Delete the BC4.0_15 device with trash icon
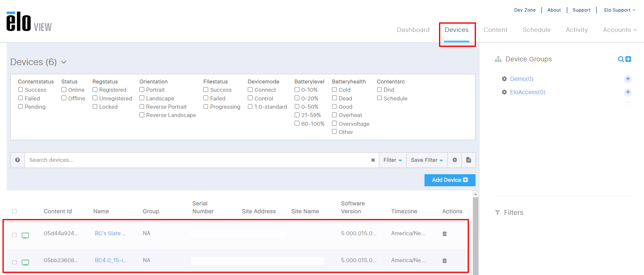Image resolution: width=644 pixels, height=275 pixels. (445, 260)
